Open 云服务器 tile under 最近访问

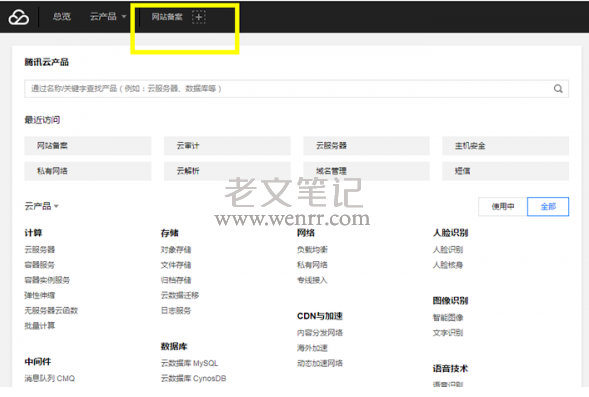367,146
